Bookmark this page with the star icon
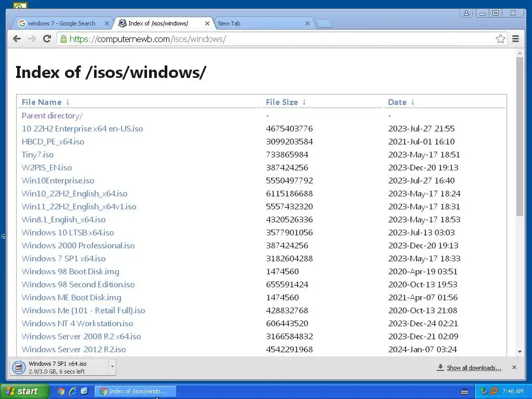This screenshot has height=399, width=532. (x=500, y=38)
